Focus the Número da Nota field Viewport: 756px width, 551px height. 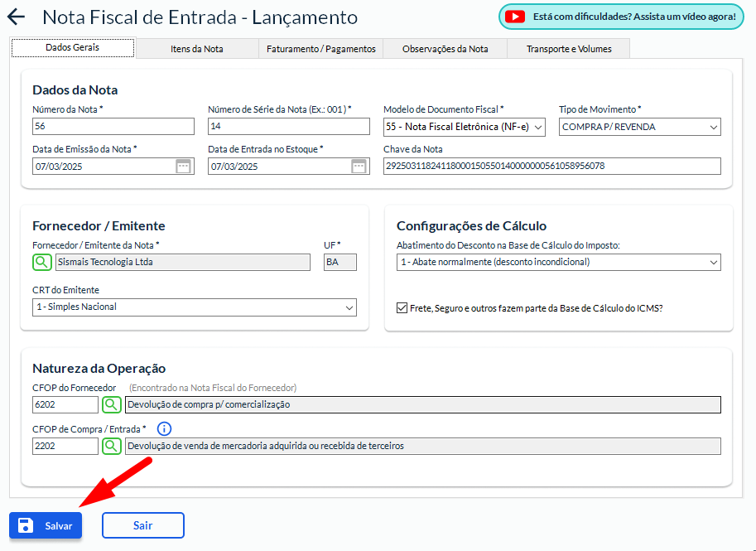point(113,127)
